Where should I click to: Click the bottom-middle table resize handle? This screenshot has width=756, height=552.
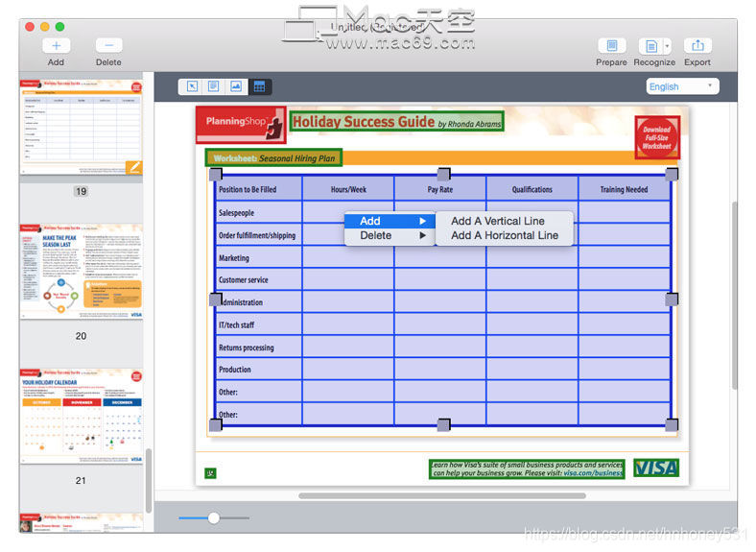point(443,424)
